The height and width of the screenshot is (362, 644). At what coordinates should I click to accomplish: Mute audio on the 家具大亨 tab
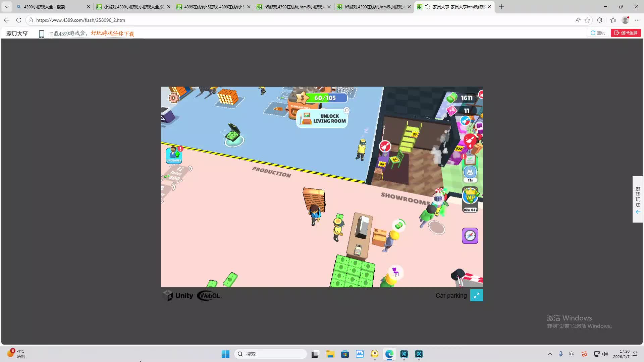click(x=428, y=7)
